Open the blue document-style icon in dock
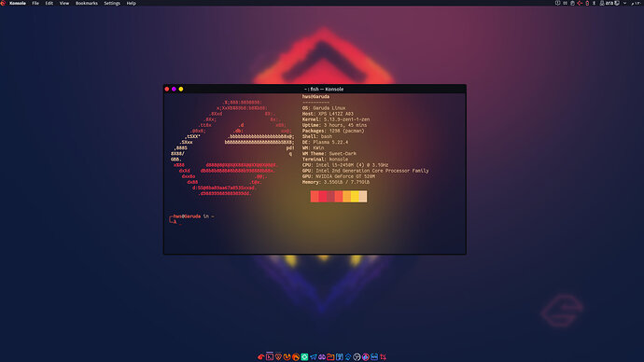The width and height of the screenshot is (644, 362). click(x=340, y=357)
